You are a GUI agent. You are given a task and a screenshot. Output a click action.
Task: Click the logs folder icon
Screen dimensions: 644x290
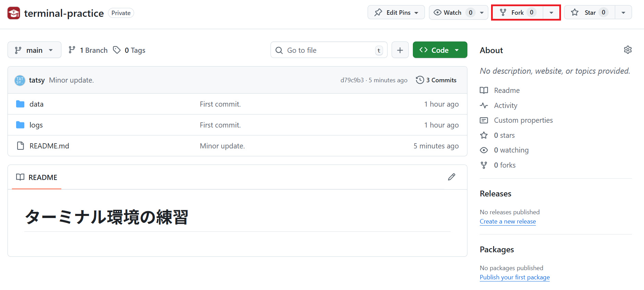20,125
